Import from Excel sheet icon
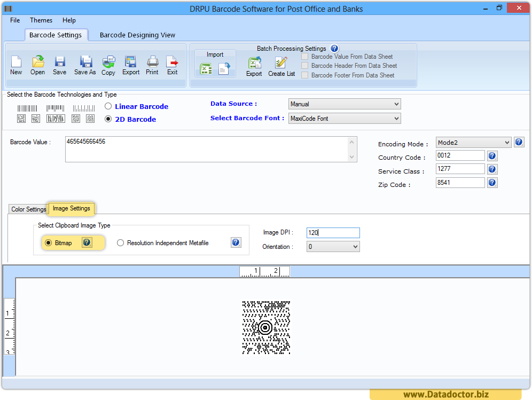The height and width of the screenshot is (400, 532). (206, 69)
